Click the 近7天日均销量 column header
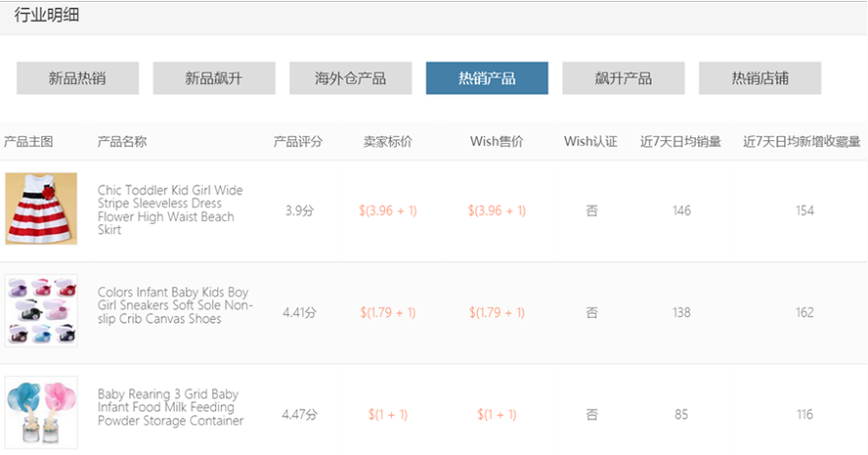Screen dimensions: 868x455 [680, 142]
